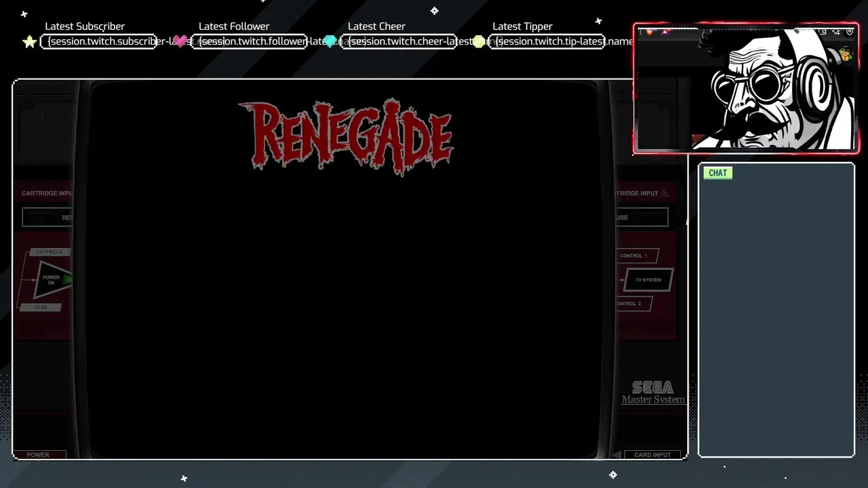Click the CARD INPUT label
Image resolution: width=868 pixels, height=488 pixels.
652,455
